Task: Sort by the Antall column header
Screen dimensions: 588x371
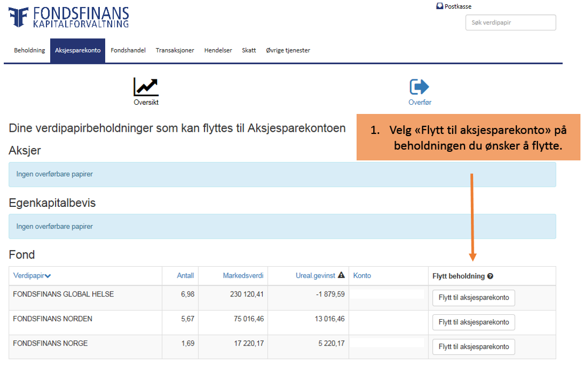Action: pyautogui.click(x=185, y=275)
